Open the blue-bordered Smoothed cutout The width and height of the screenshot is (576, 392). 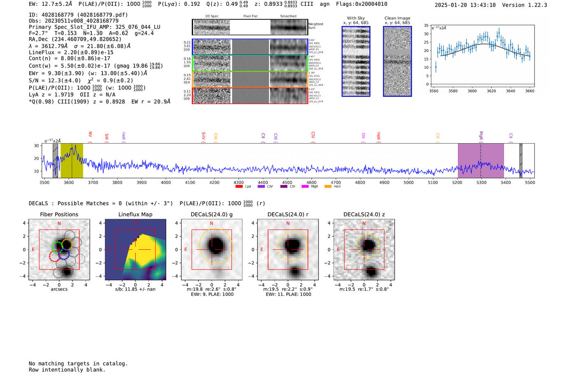[x=288, y=47]
